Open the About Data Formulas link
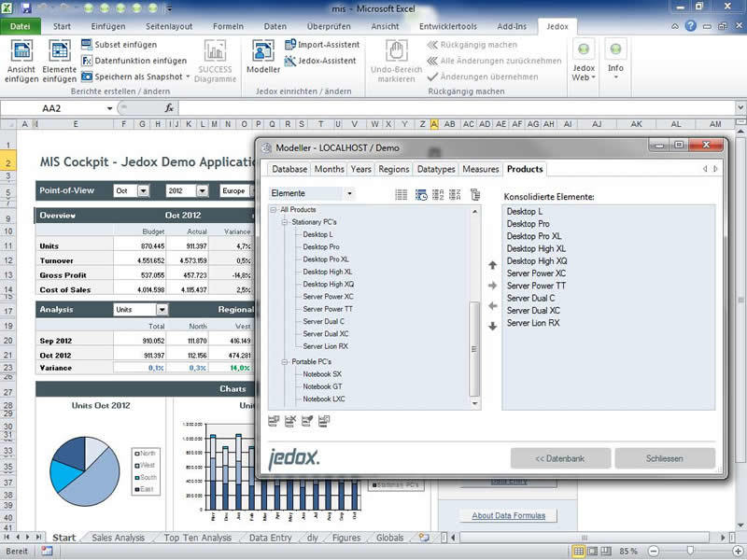The width and height of the screenshot is (747, 560). (x=508, y=516)
